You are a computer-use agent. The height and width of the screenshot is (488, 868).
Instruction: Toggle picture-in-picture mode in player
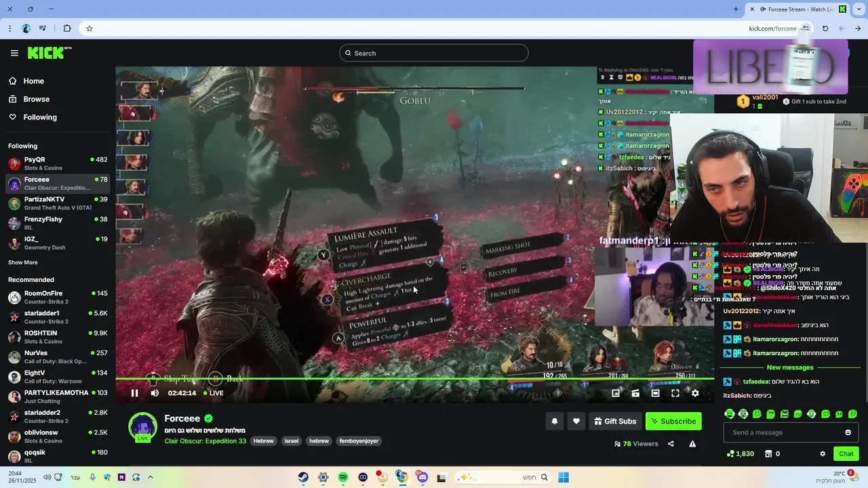616,393
